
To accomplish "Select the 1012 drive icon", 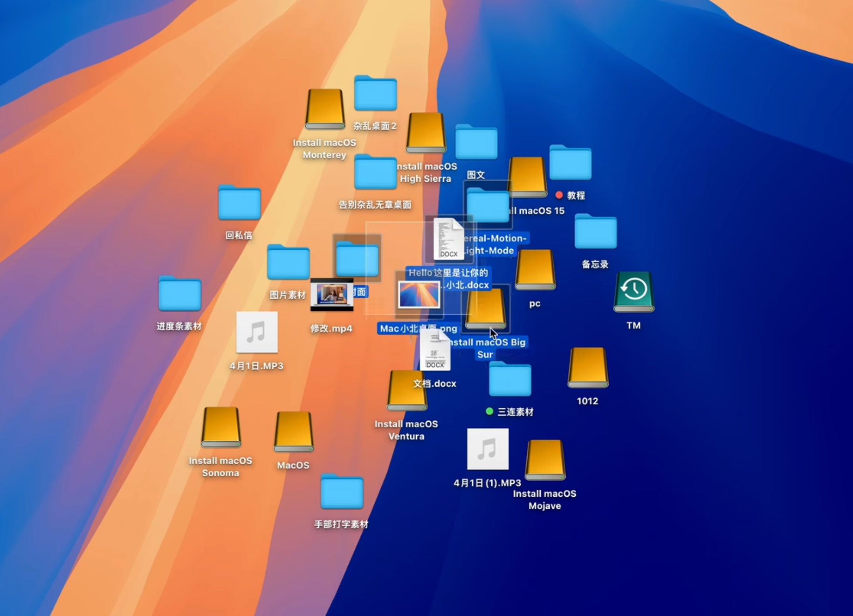I will (x=588, y=368).
